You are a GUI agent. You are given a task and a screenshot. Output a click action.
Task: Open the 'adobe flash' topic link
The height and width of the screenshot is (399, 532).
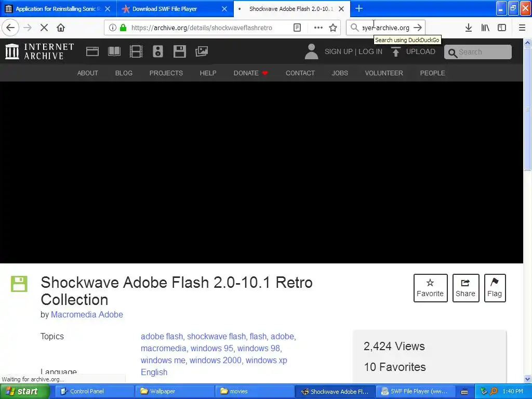(162, 336)
